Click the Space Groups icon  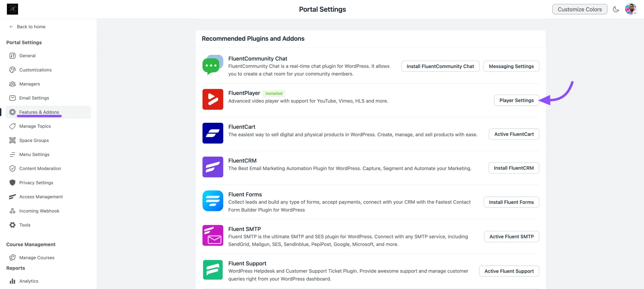click(x=12, y=140)
